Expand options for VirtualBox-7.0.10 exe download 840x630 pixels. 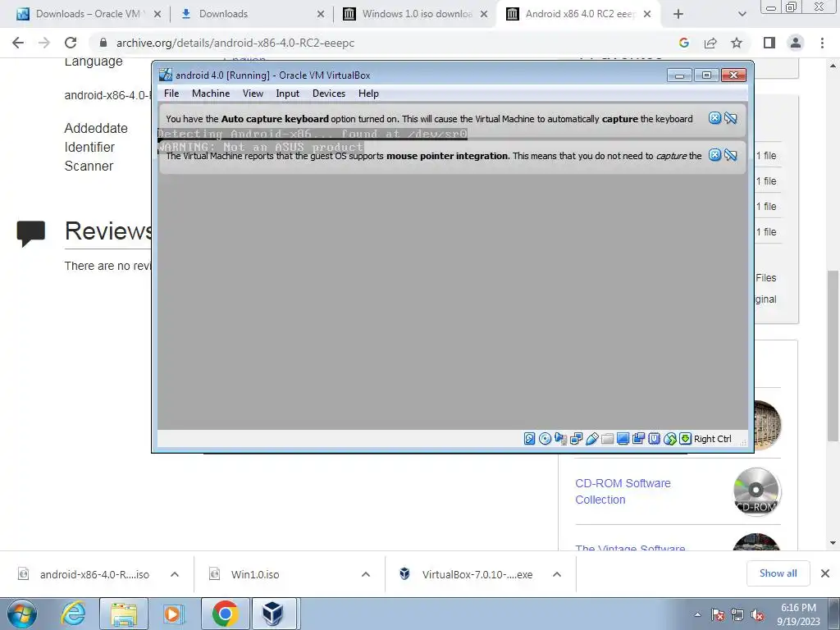click(557, 574)
